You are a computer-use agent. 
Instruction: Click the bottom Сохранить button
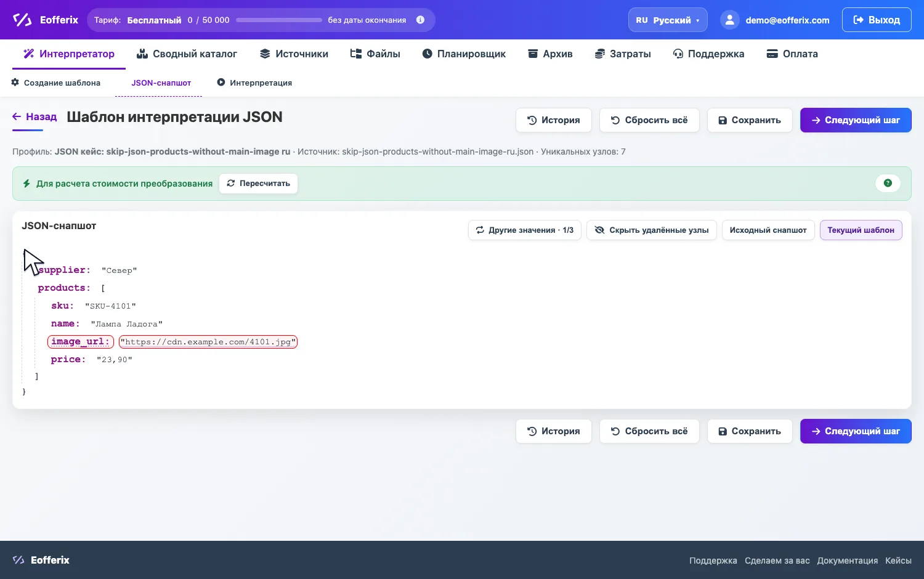(x=750, y=431)
